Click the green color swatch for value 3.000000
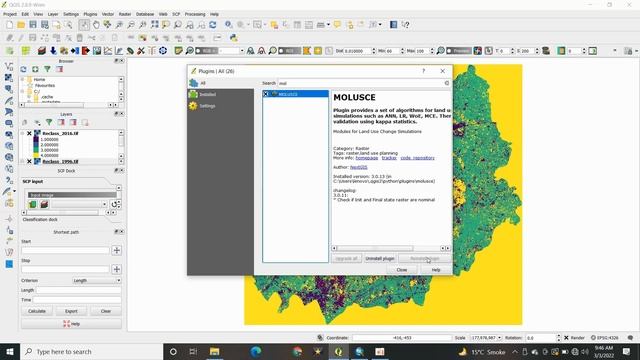640x360 pixels. 36,150
